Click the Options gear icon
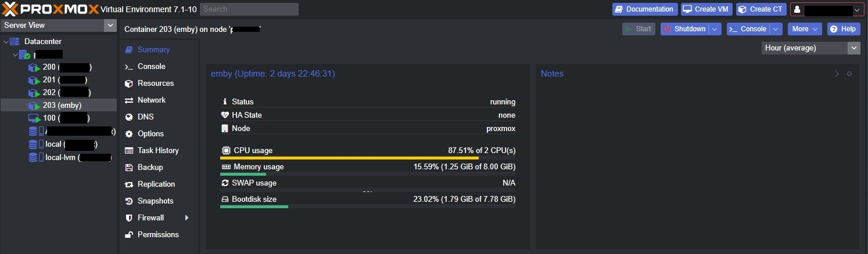 (129, 134)
